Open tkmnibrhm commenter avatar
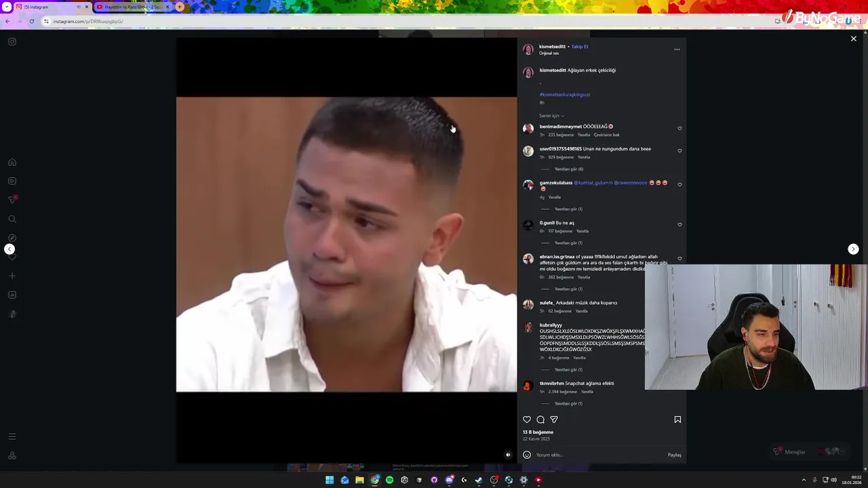The height and width of the screenshot is (488, 868). coord(528,386)
